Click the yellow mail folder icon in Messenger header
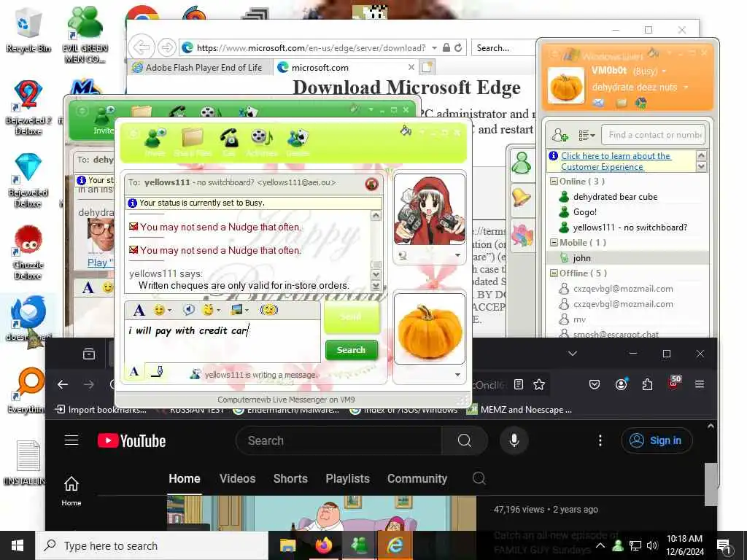This screenshot has height=560, width=747. [x=622, y=103]
